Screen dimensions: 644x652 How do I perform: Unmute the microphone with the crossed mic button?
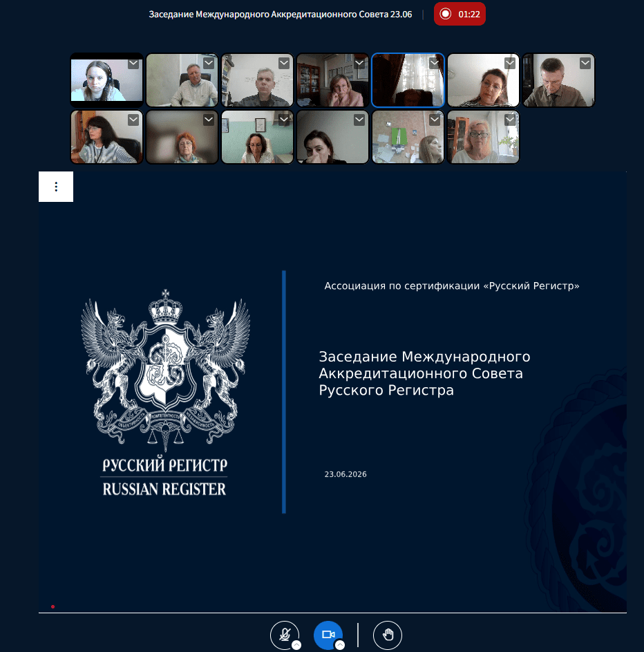(285, 635)
